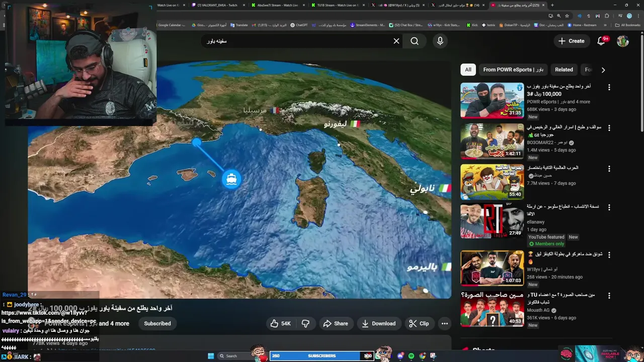
Task: Dislike the video
Action: (x=305, y=324)
